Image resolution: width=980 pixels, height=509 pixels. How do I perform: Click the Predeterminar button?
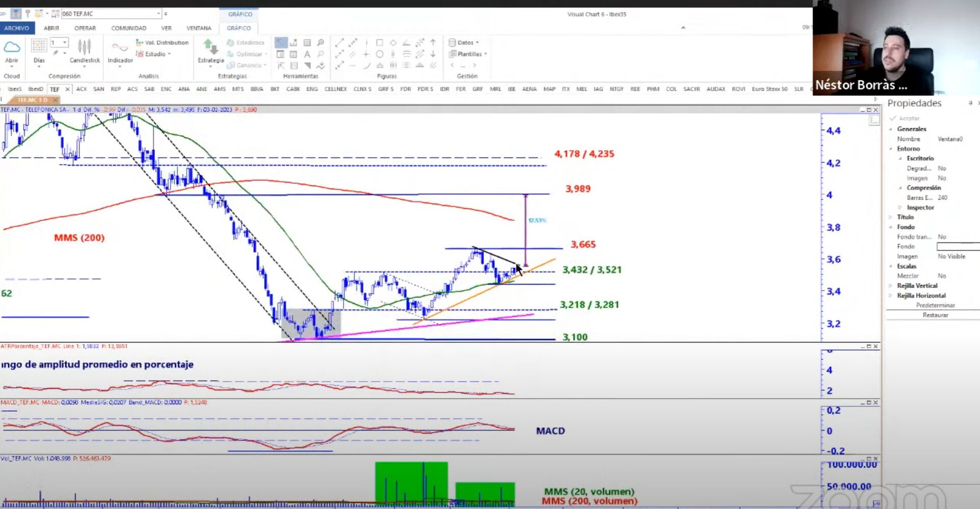point(935,305)
